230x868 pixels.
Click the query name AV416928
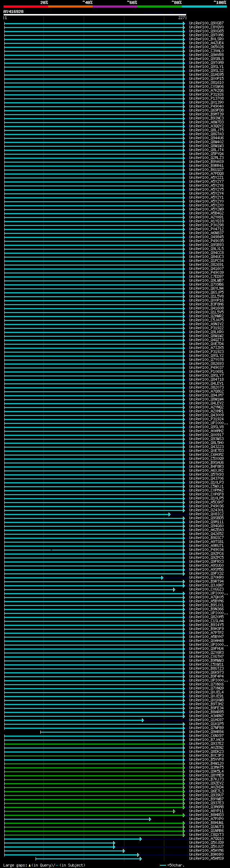point(14,12)
